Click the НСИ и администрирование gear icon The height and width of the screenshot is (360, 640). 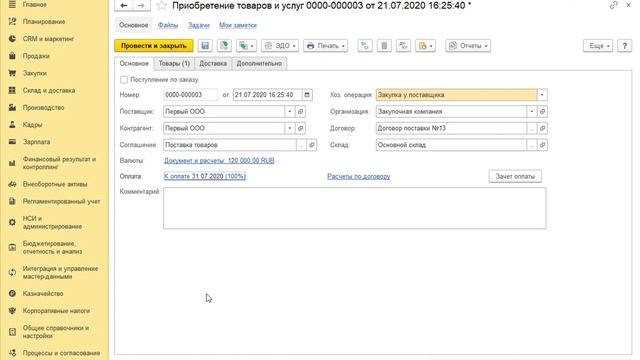click(x=12, y=222)
